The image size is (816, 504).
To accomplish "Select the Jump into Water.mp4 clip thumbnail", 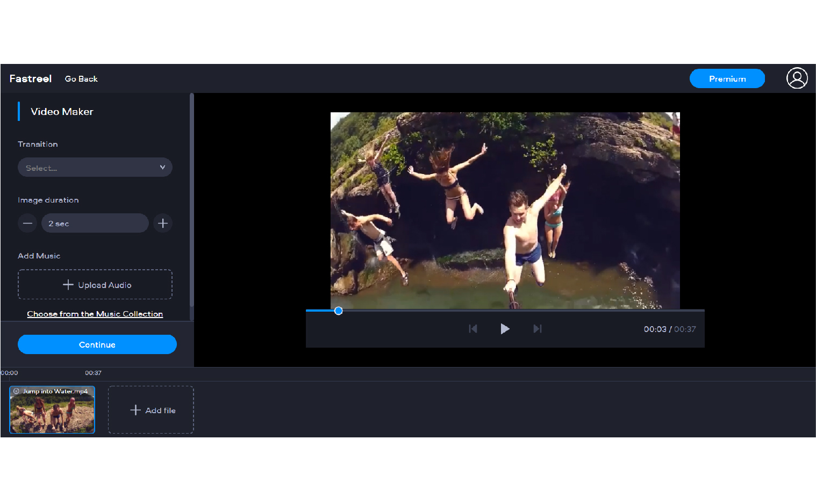I will 52,409.
